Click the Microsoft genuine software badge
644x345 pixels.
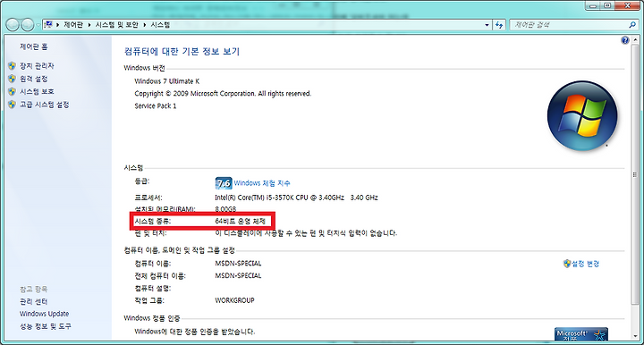click(x=580, y=334)
